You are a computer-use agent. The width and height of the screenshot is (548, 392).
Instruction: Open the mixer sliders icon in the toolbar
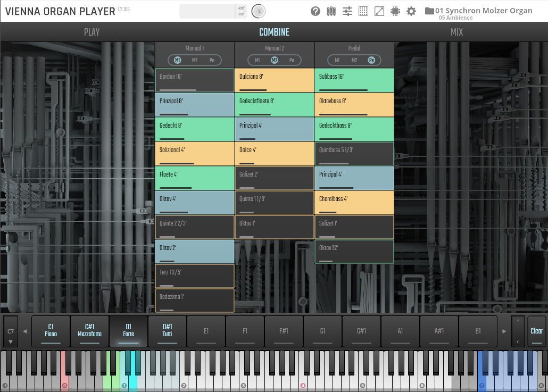pyautogui.click(x=347, y=11)
